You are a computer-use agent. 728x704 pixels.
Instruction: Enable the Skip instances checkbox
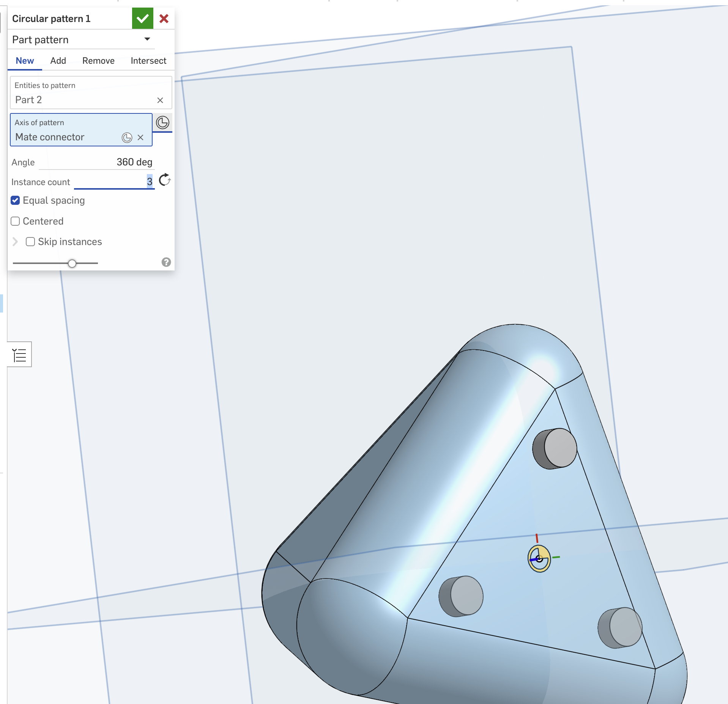coord(30,242)
